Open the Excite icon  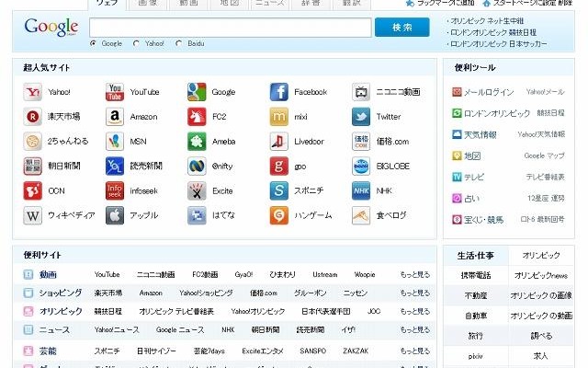point(197,190)
